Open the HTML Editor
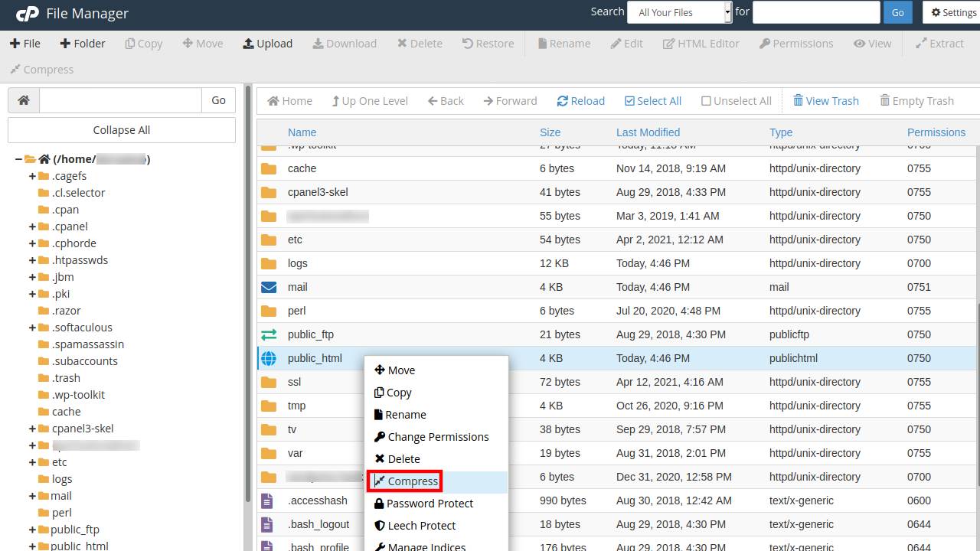The height and width of the screenshot is (551, 980). tap(701, 44)
